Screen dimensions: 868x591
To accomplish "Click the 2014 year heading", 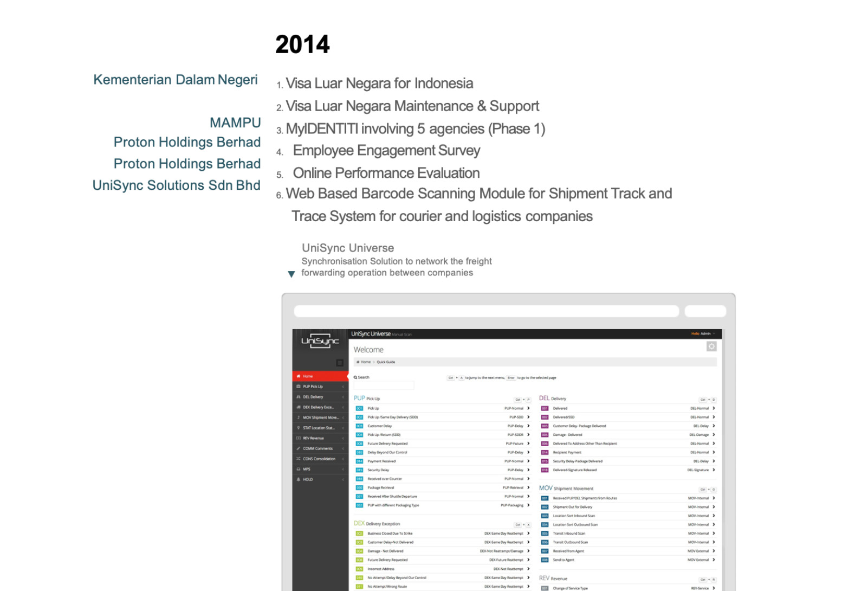I will (x=302, y=44).
